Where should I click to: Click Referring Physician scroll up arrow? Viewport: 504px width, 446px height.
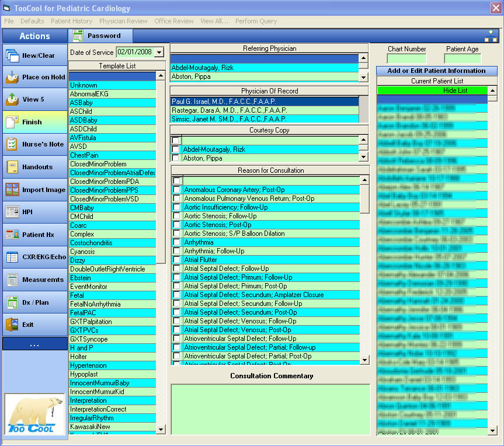click(x=363, y=58)
